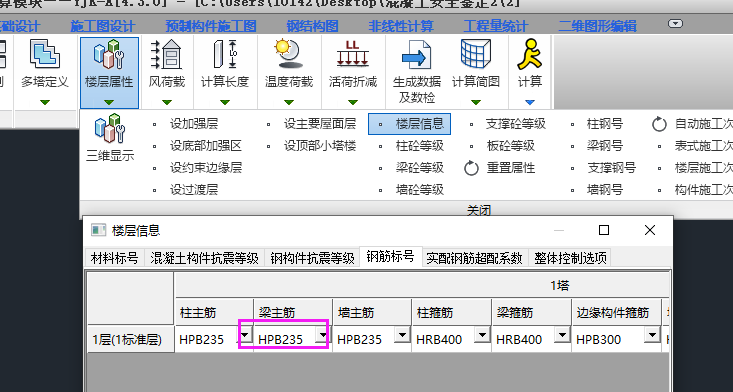This screenshot has height=392, width=733.
Task: Expand the 活荷折减 dropdown arrow
Action: point(352,102)
